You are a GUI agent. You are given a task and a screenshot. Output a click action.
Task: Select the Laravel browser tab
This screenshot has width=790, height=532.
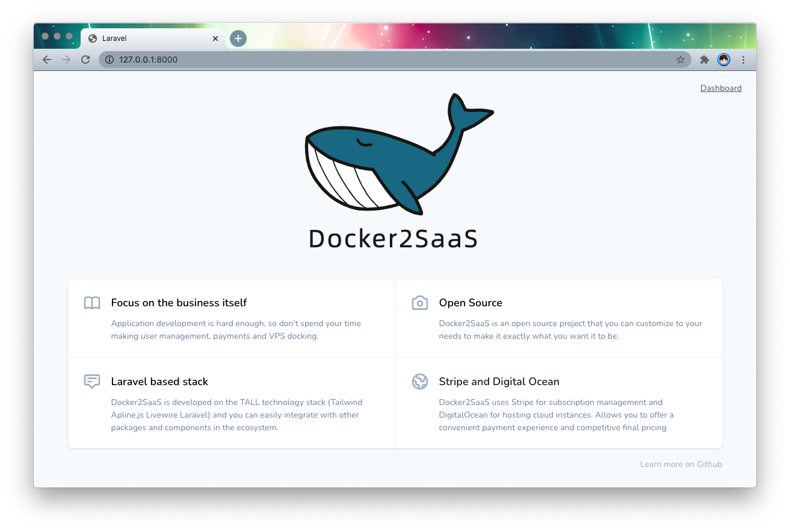[153, 39]
